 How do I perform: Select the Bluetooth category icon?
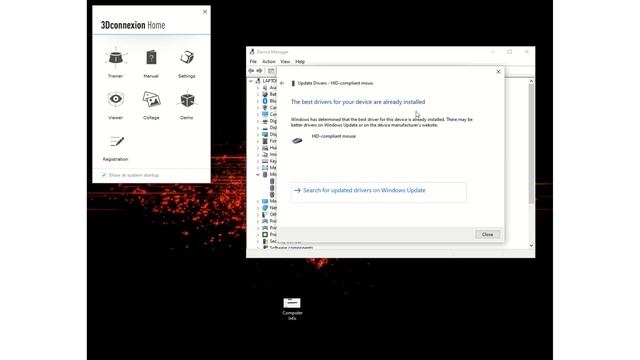tap(265, 101)
